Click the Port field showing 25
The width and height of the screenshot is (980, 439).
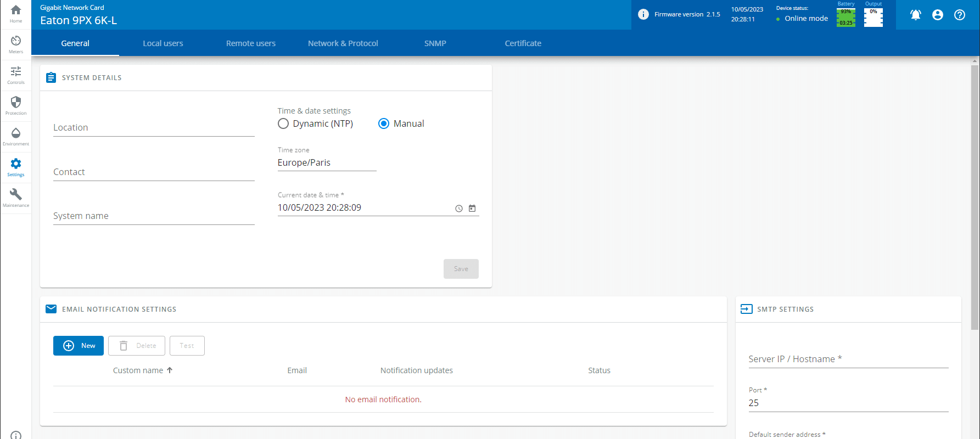(x=849, y=403)
